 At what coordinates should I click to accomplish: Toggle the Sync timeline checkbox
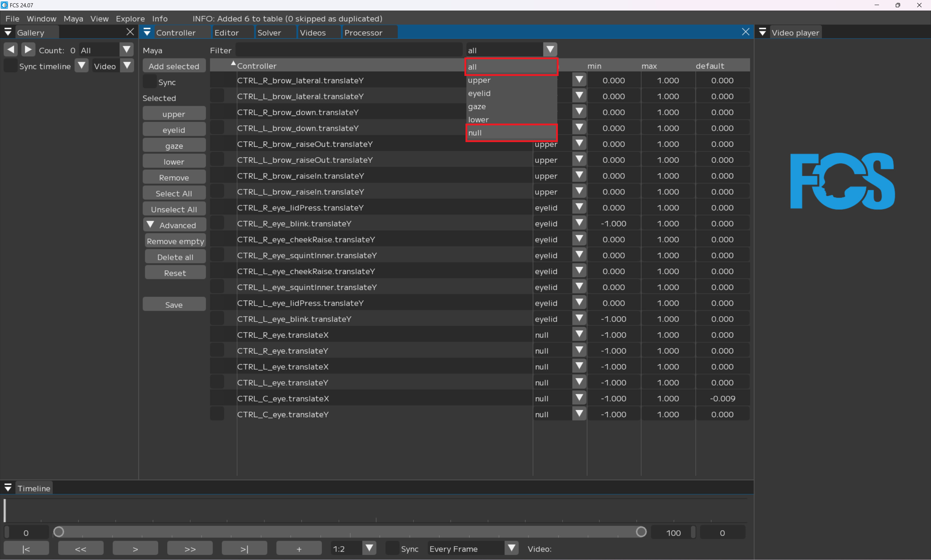point(10,66)
